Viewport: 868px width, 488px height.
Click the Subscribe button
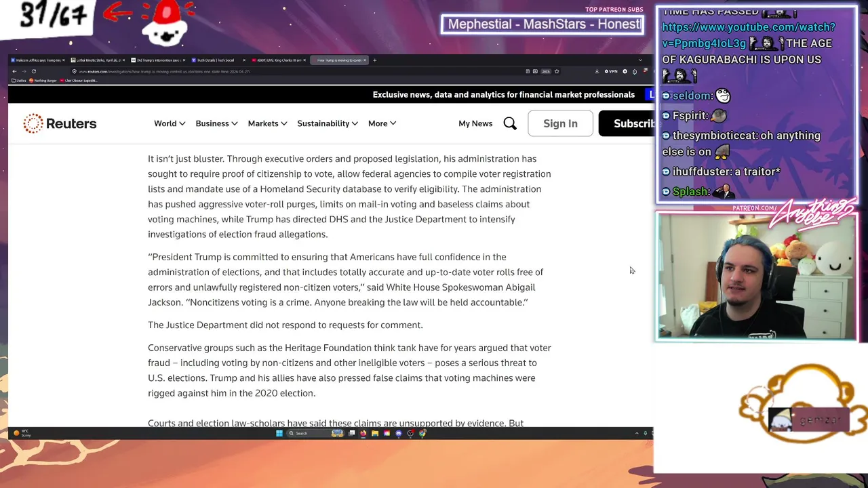click(x=626, y=123)
